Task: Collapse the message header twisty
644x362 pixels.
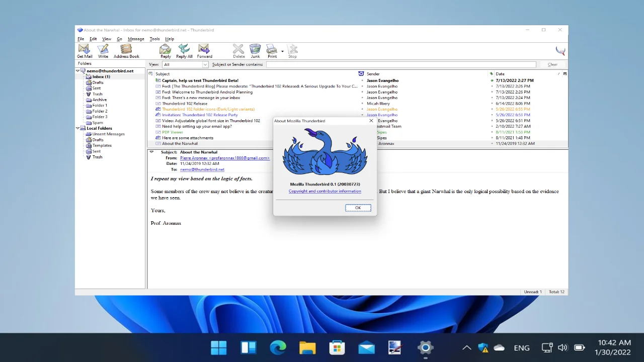Action: pos(152,152)
